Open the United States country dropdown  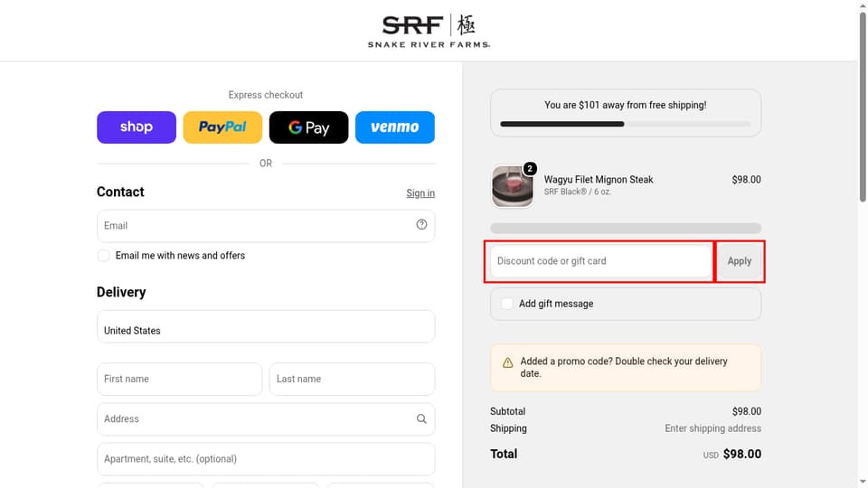266,326
